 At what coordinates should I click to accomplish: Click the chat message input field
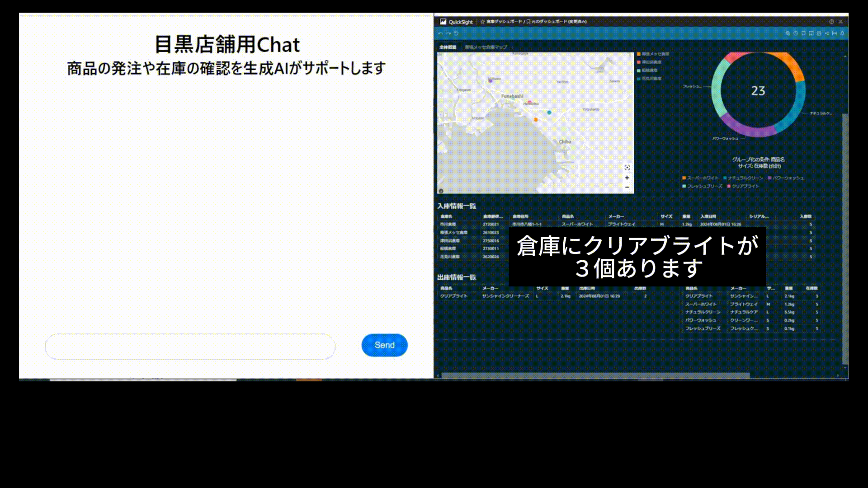pos(190,347)
